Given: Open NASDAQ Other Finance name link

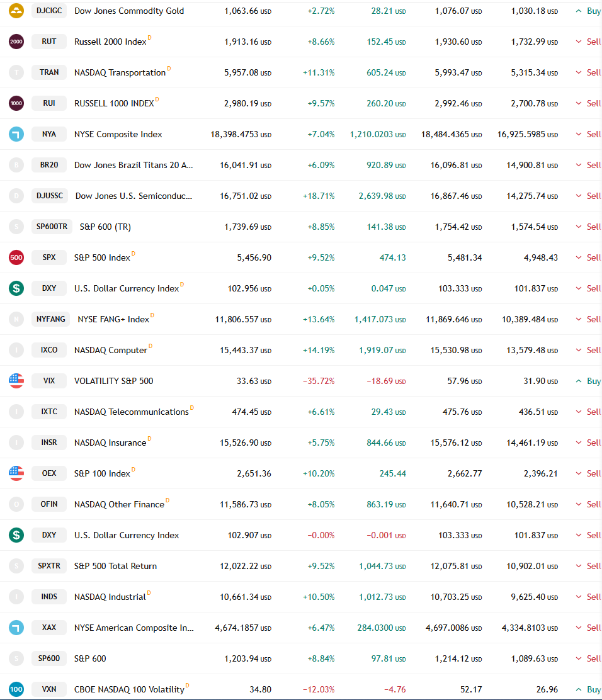Looking at the screenshot, I should point(119,504).
